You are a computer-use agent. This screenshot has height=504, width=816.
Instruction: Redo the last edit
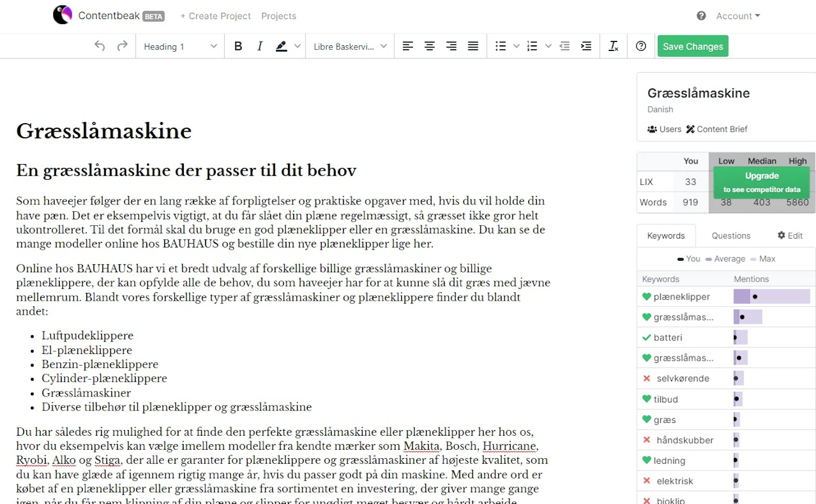tap(122, 46)
